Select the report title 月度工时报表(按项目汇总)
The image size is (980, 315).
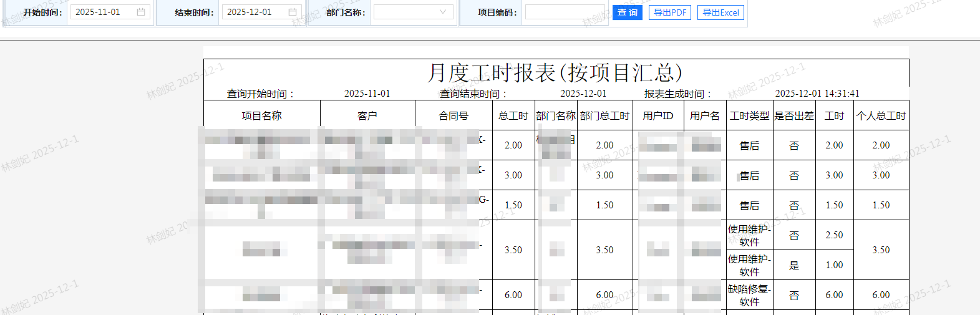click(x=555, y=72)
